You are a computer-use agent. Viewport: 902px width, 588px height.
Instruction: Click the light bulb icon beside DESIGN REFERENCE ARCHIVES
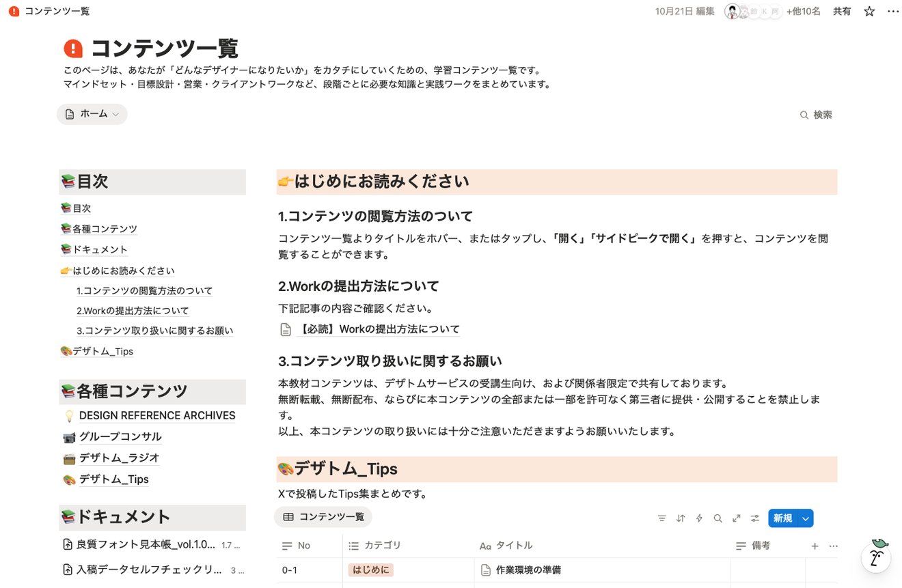[x=69, y=415]
